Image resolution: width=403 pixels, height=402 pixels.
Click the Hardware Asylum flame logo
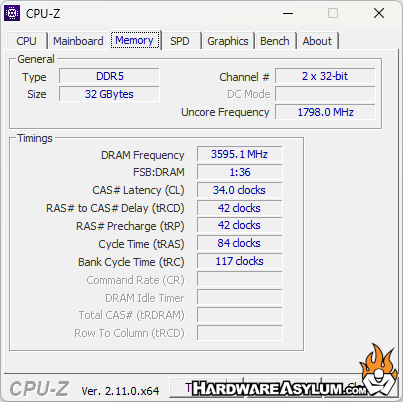(x=379, y=372)
